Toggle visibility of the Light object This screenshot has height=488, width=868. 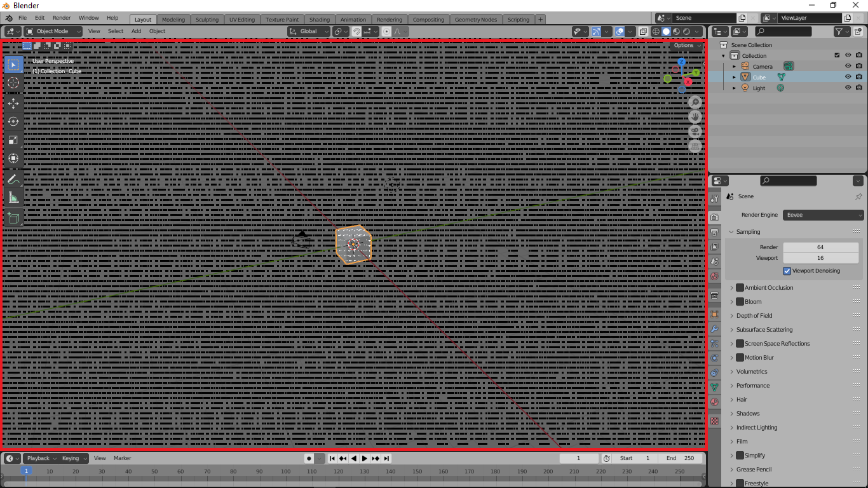coord(848,88)
